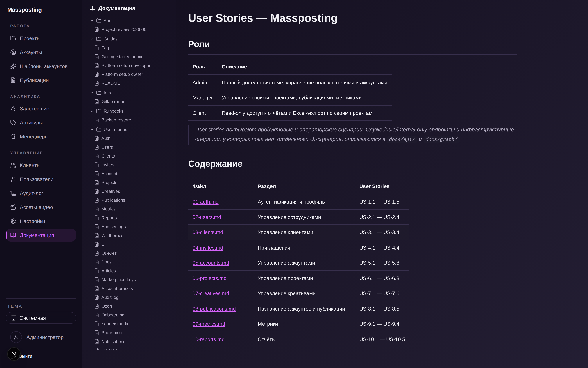Open the Wildberries user story

coord(112,236)
